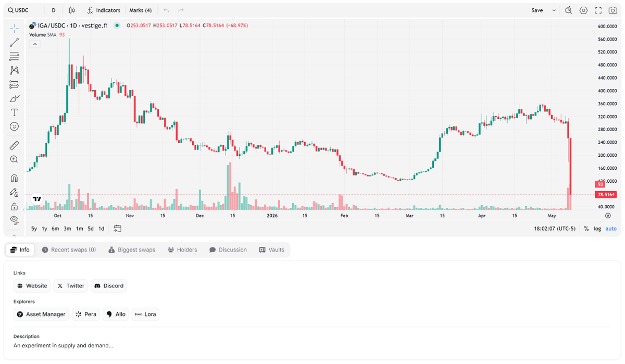Open the Marks (4) menu
This screenshot has width=625, height=364.
click(x=141, y=10)
